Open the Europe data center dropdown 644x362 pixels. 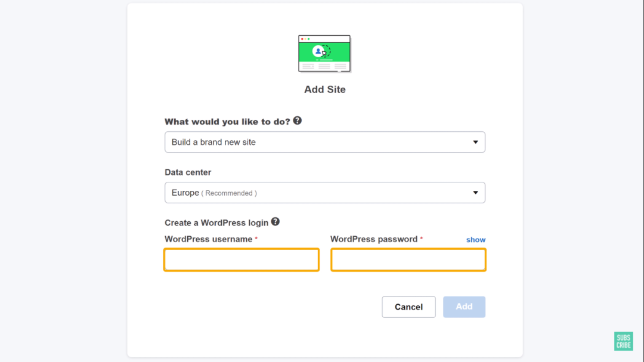(325, 193)
